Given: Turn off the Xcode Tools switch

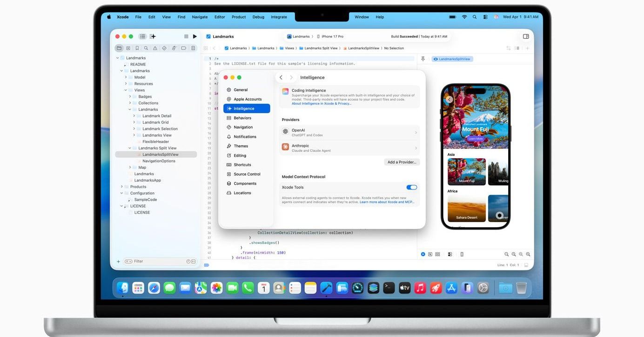Looking at the screenshot, I should 411,187.
